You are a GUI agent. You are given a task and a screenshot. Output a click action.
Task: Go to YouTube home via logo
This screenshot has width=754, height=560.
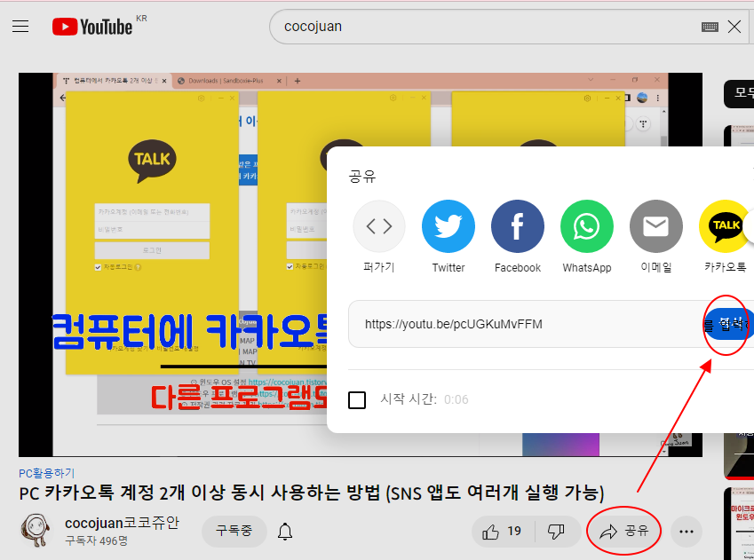pyautogui.click(x=92, y=27)
